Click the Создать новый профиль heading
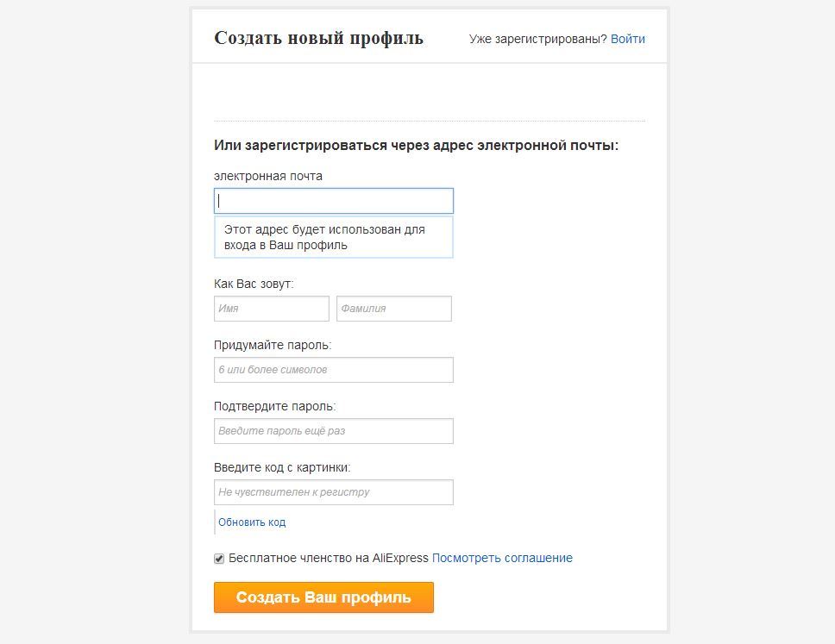Image resolution: width=835 pixels, height=644 pixels. [x=318, y=38]
